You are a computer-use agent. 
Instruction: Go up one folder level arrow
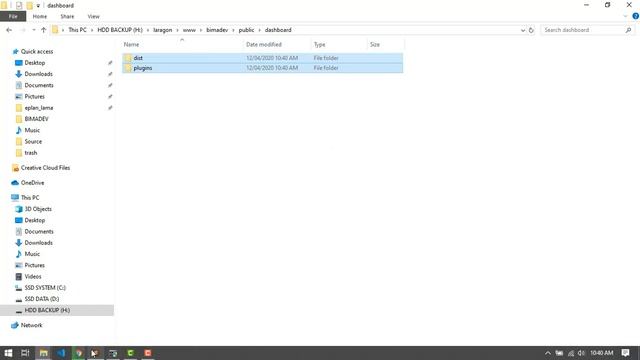[x=44, y=30]
